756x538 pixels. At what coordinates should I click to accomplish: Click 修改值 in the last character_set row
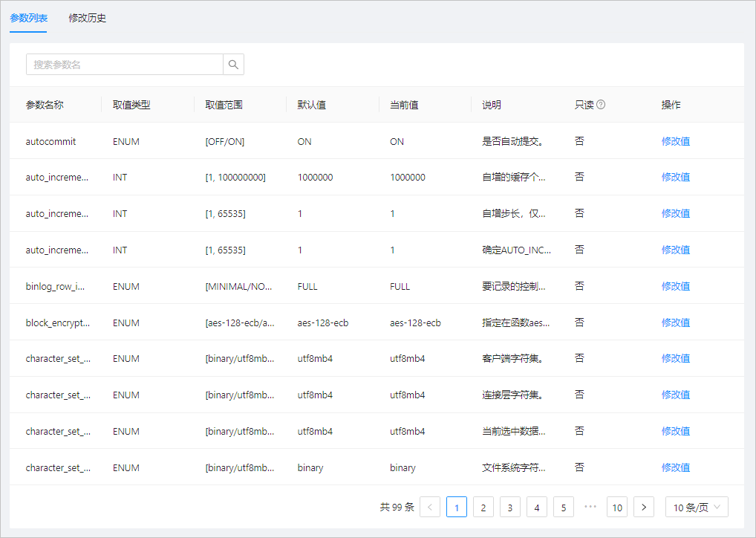click(x=676, y=467)
